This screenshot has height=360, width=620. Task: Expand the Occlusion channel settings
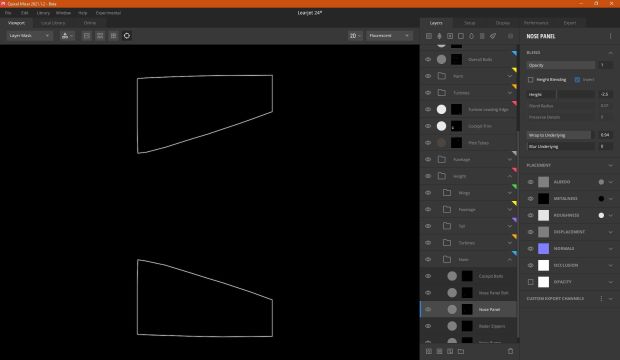[x=611, y=265]
